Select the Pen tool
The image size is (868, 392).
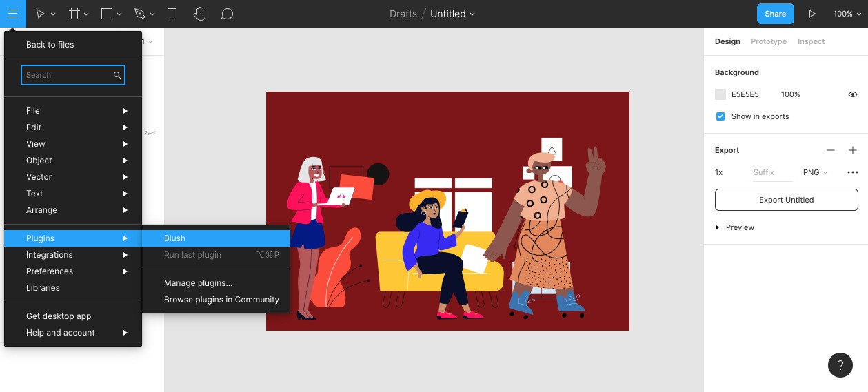tap(140, 14)
